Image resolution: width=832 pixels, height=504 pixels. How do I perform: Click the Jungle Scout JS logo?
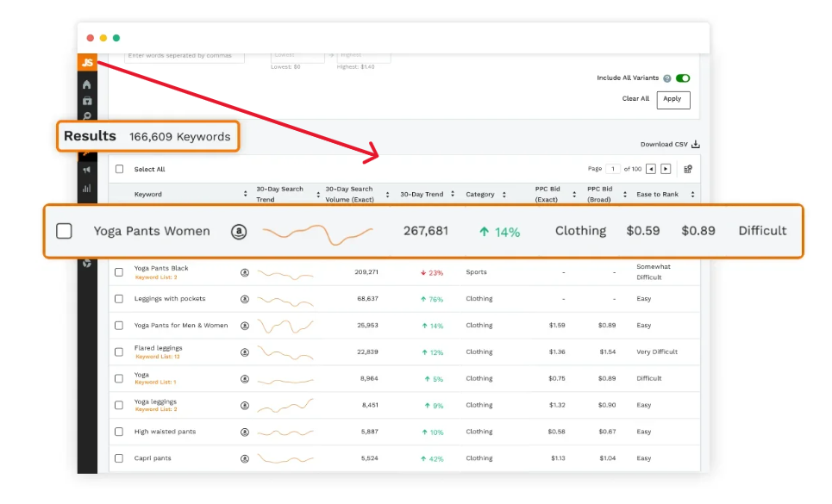pos(87,63)
